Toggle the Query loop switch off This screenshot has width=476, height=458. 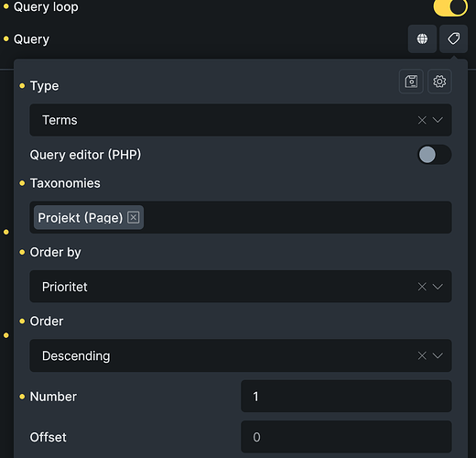450,6
